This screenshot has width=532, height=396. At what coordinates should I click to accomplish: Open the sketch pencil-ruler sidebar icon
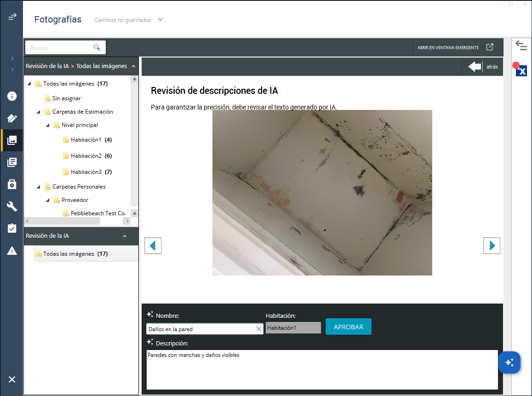click(x=12, y=118)
